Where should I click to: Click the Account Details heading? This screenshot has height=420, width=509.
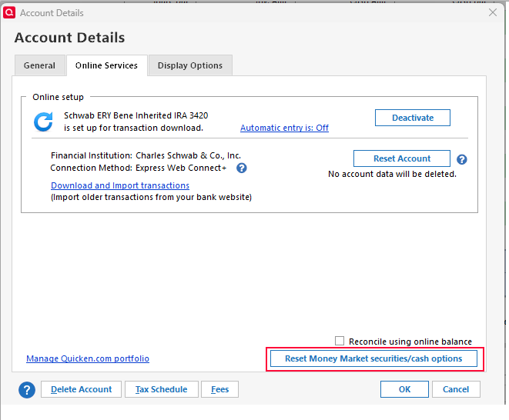tap(69, 38)
